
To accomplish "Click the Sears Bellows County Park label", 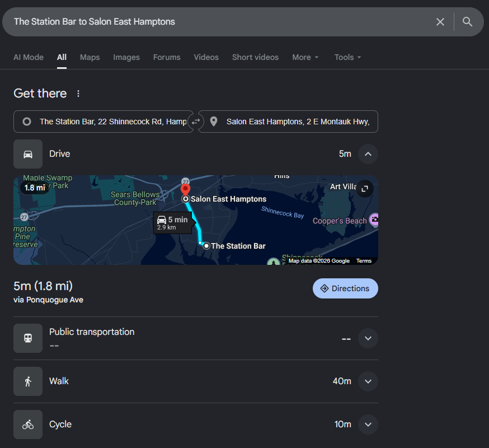I will 135,198.
